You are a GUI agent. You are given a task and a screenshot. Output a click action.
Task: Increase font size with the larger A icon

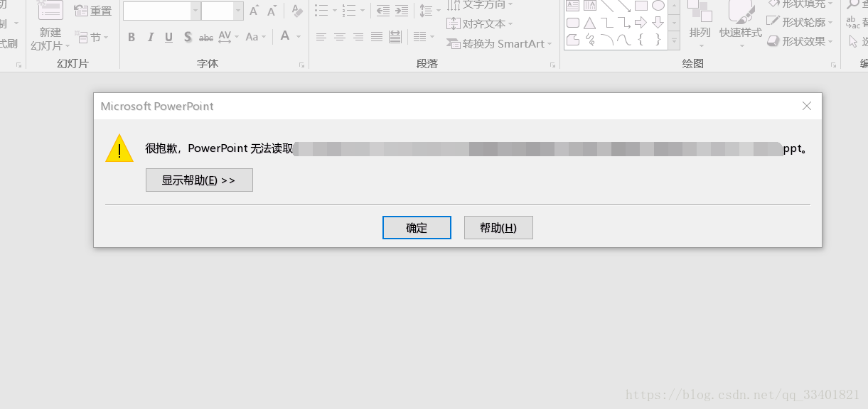click(x=254, y=11)
